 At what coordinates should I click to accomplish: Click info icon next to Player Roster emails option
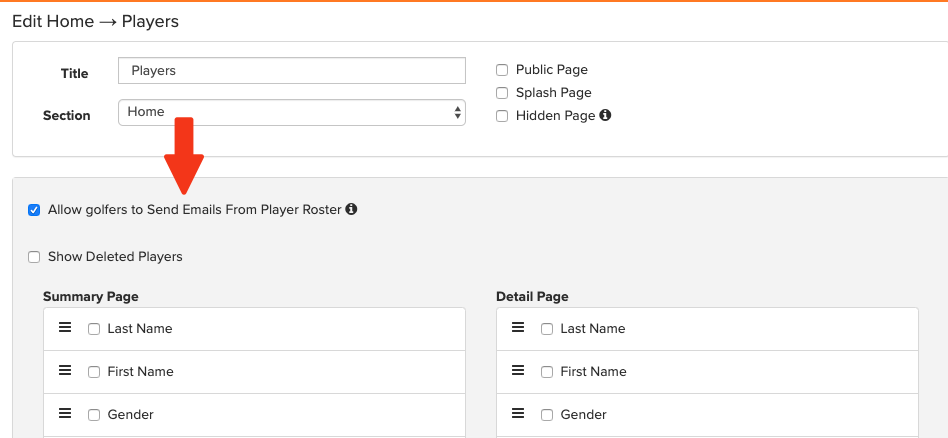pos(351,209)
